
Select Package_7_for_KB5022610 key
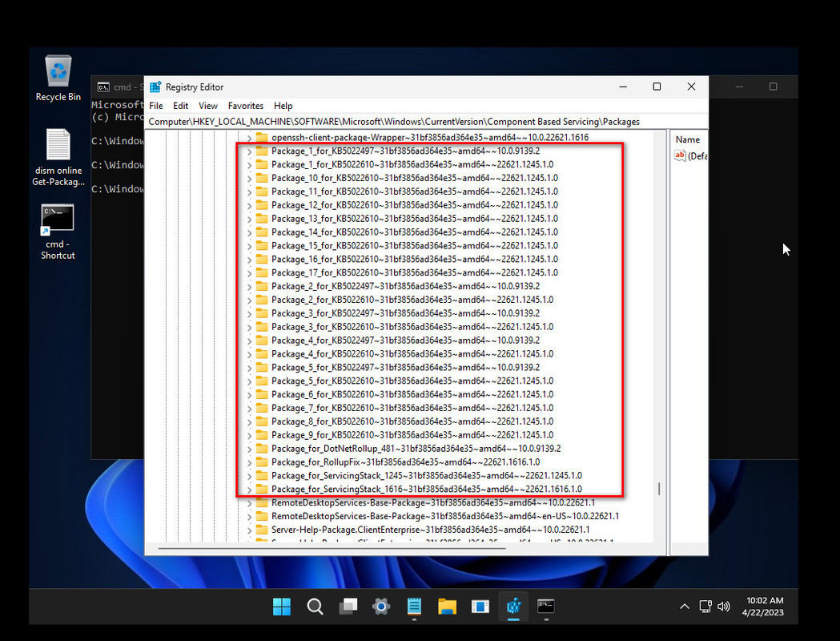412,408
